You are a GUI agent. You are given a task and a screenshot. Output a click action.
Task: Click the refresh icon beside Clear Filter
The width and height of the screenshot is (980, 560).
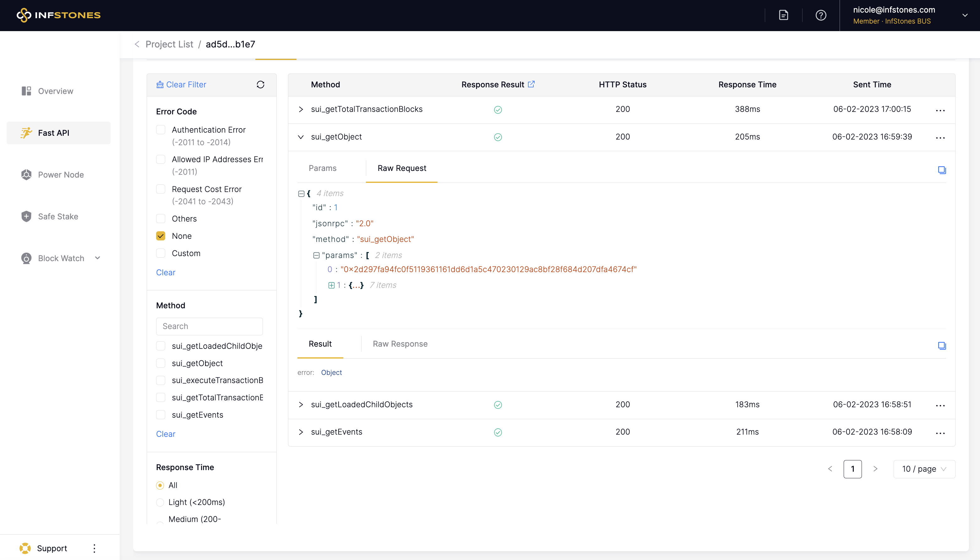[x=260, y=85]
